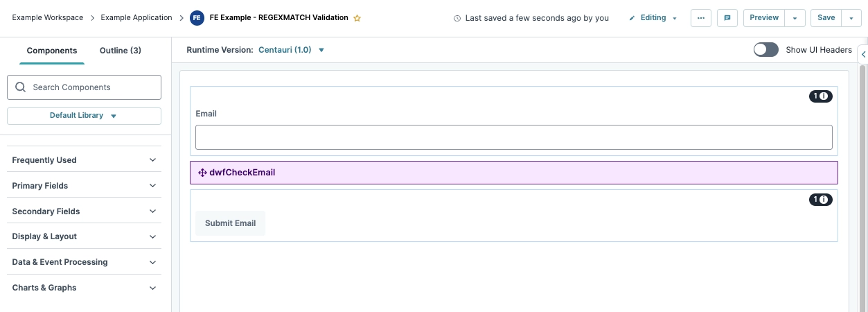Click the module title text
The width and height of the screenshot is (868, 312).
pyautogui.click(x=279, y=18)
